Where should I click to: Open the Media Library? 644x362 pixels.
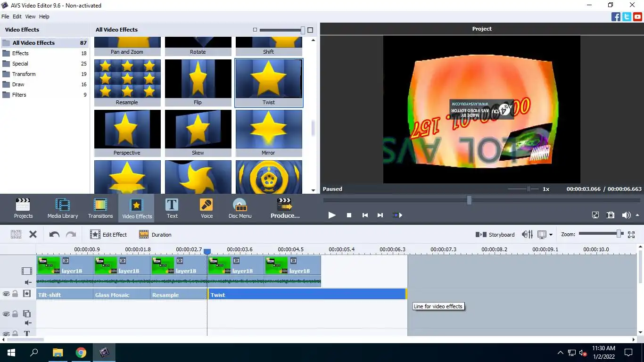coord(63,209)
